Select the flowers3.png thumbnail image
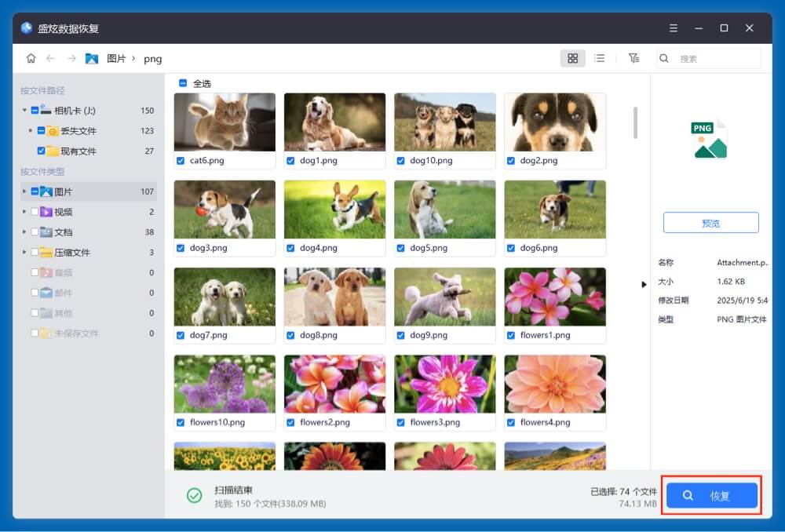The image size is (785, 532). [444, 384]
